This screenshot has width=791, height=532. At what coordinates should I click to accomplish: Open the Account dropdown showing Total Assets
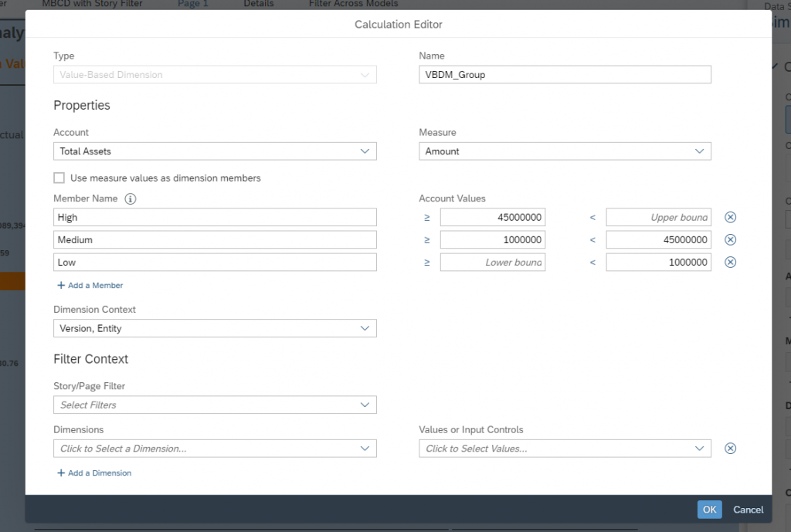pos(215,151)
